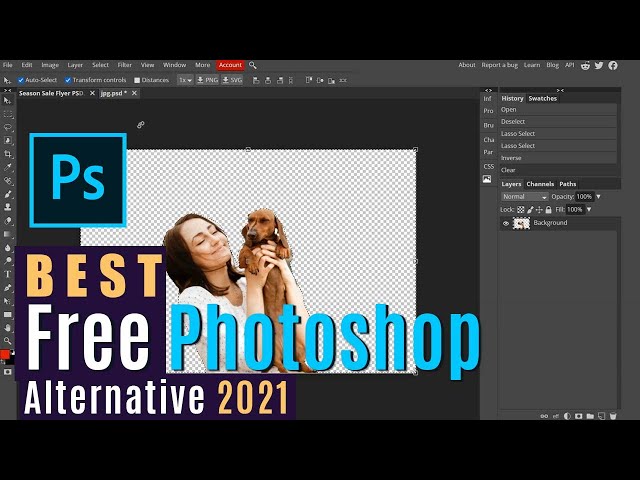
Task: Open the 1x export scale dropdown
Action: (185, 80)
